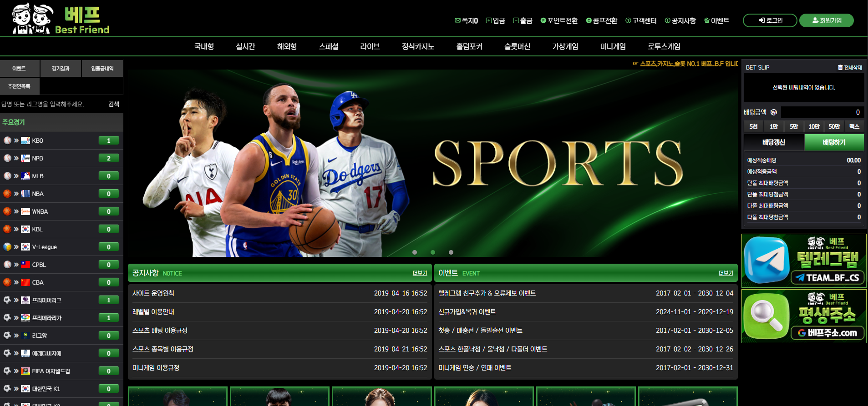The width and height of the screenshot is (868, 406).
Task: Click the soccer icon next to 프리미어리그
Action: point(7,300)
